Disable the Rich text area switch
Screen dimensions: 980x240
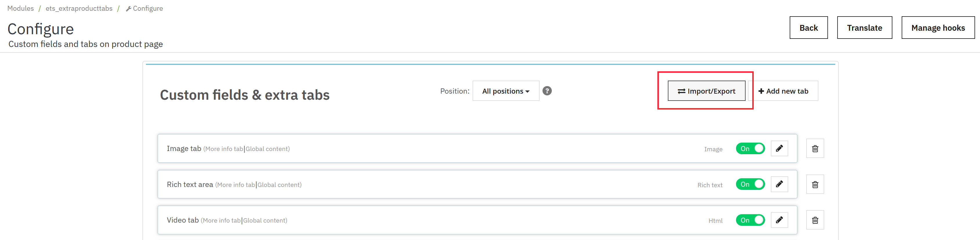[750, 184]
